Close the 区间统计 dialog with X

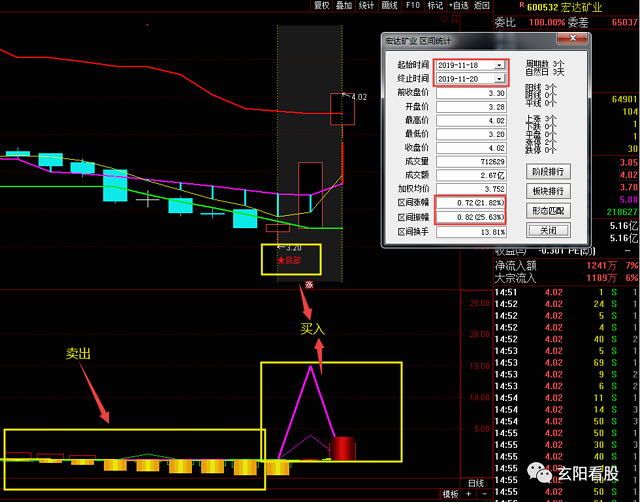coord(573,38)
